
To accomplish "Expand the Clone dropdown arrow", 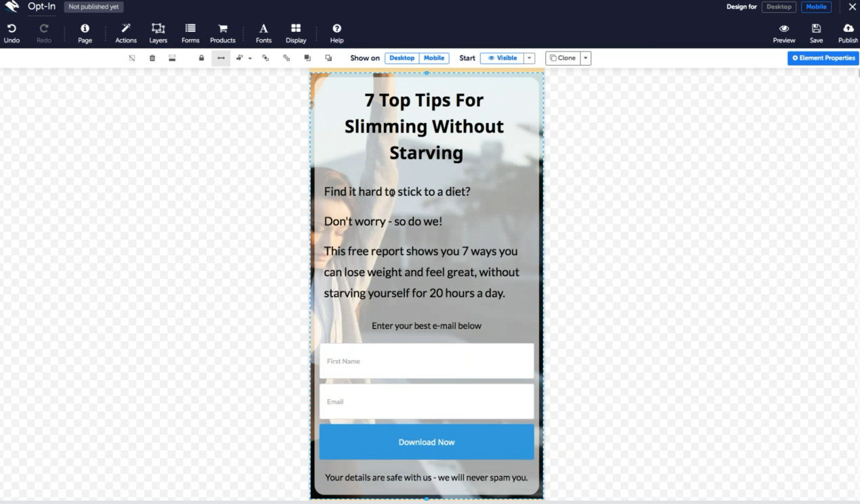I will pos(585,58).
